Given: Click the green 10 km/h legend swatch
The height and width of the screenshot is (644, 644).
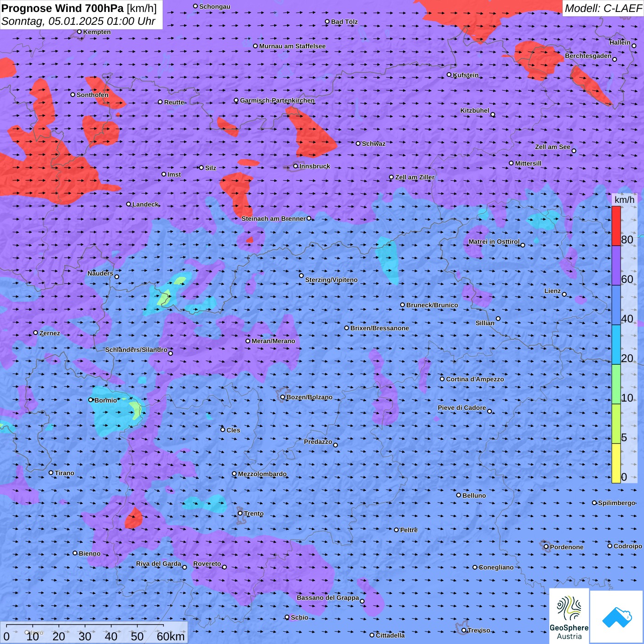Looking at the screenshot, I should pos(616,385).
